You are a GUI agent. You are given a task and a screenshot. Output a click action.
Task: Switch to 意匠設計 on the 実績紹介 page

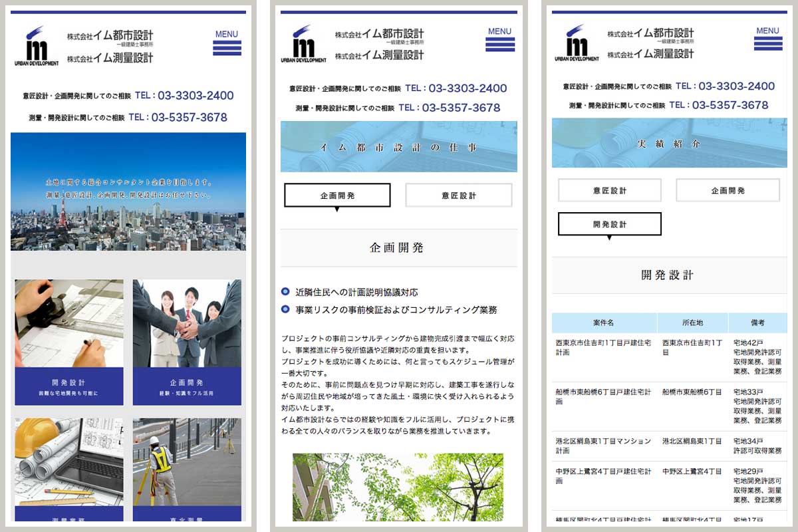click(x=608, y=190)
